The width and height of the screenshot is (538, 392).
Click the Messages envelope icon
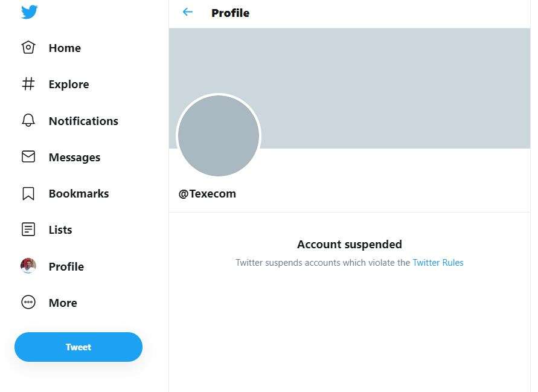click(x=28, y=157)
